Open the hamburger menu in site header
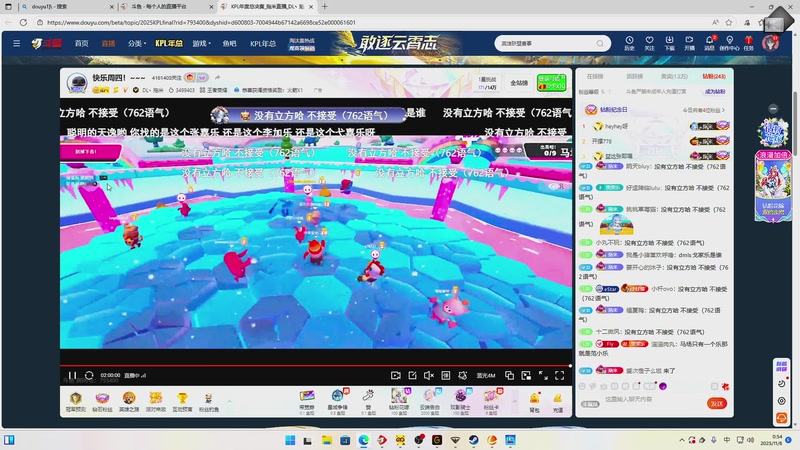Screen dimensions: 800x450 tap(16, 43)
